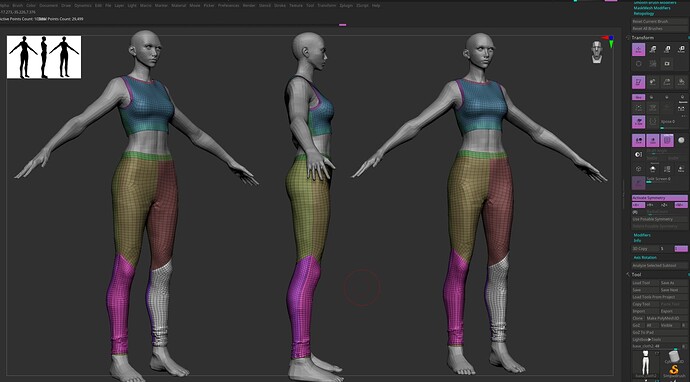Click the head camera view icon
Image resolution: width=690 pixels, height=382 pixels.
click(596, 52)
